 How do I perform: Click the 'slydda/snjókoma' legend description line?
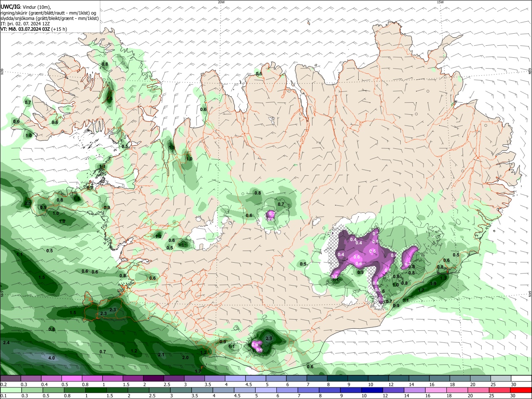[49, 18]
